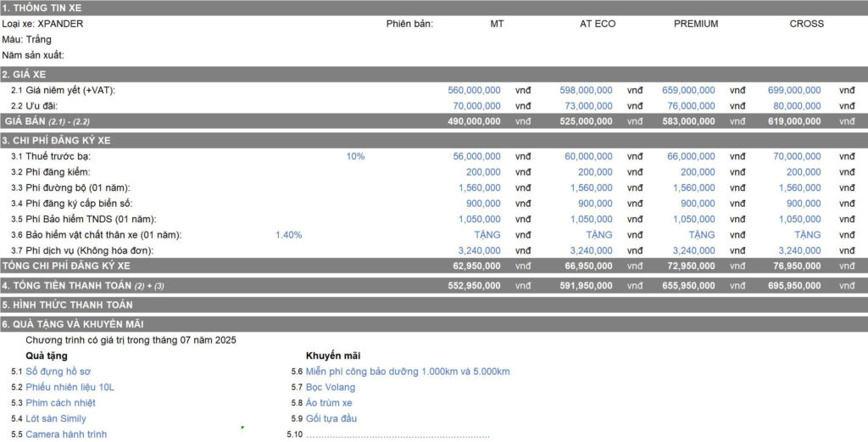Click the 10% registration tax rate cell

[x=355, y=156]
